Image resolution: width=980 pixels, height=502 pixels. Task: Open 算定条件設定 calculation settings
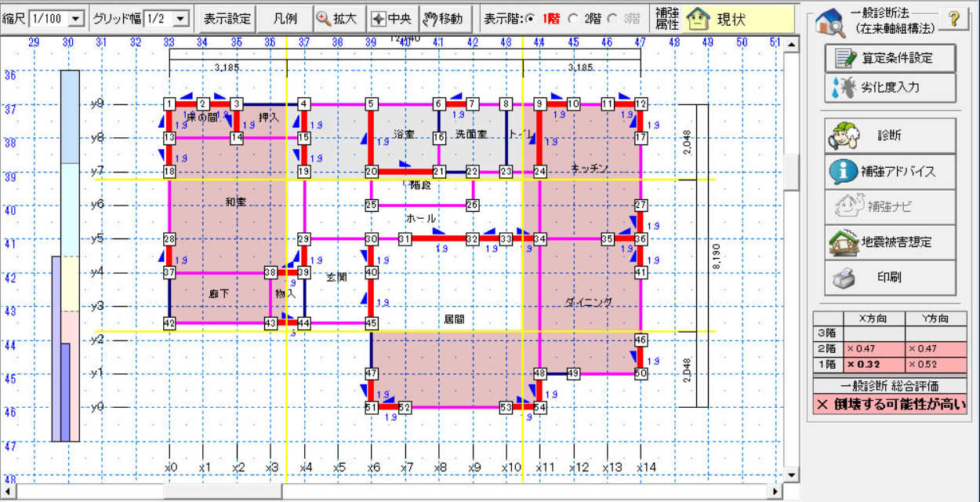point(890,58)
